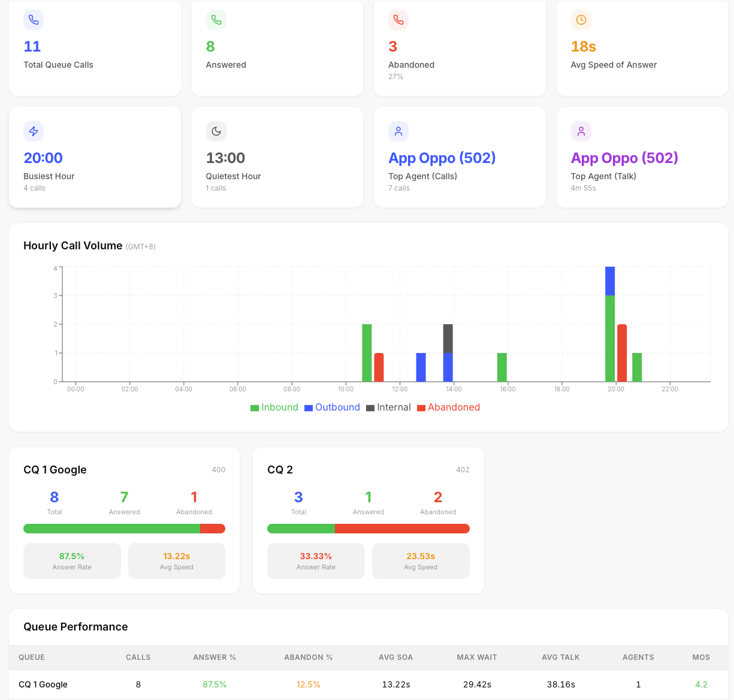Click the purple Top Agent (Talk) person icon
Viewport: 734px width, 700px height.
coord(581,131)
